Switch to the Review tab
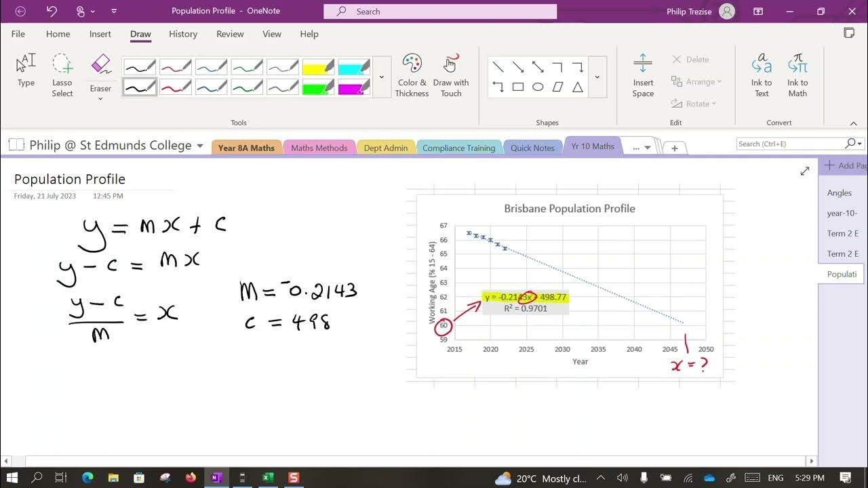Image resolution: width=868 pixels, height=488 pixels. [x=230, y=34]
